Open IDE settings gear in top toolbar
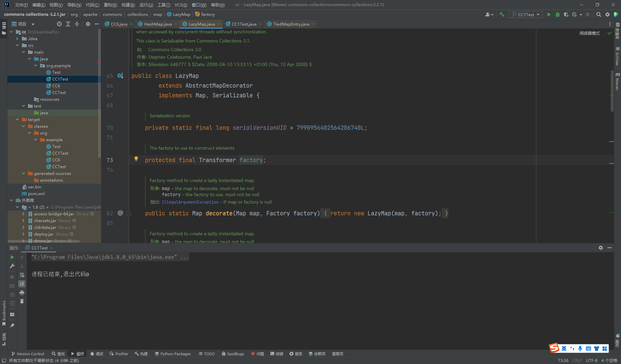This screenshot has width=621, height=364. (607, 14)
